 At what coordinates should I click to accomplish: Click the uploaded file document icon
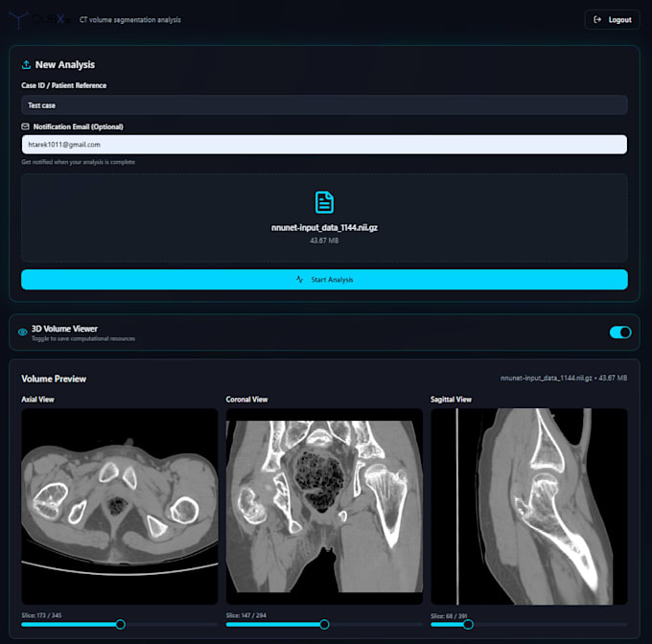click(x=324, y=202)
